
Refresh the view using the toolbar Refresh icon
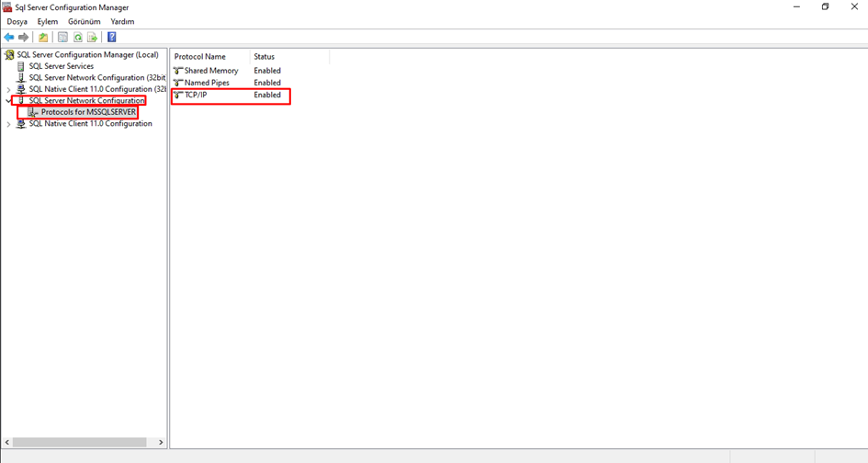coord(78,37)
